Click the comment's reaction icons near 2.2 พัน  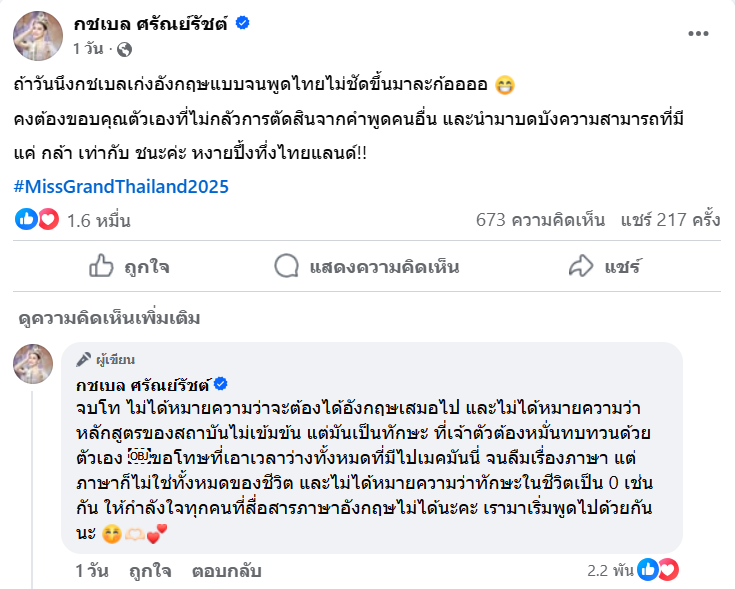(x=658, y=569)
